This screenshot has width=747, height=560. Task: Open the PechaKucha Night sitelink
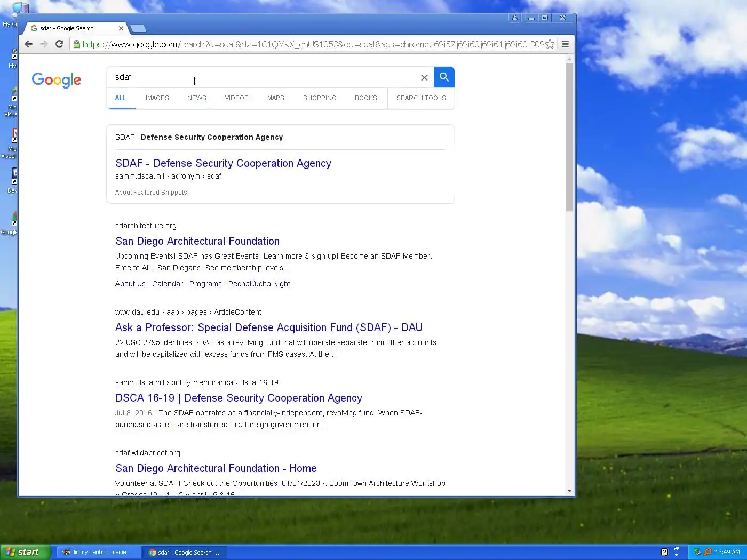(x=259, y=284)
